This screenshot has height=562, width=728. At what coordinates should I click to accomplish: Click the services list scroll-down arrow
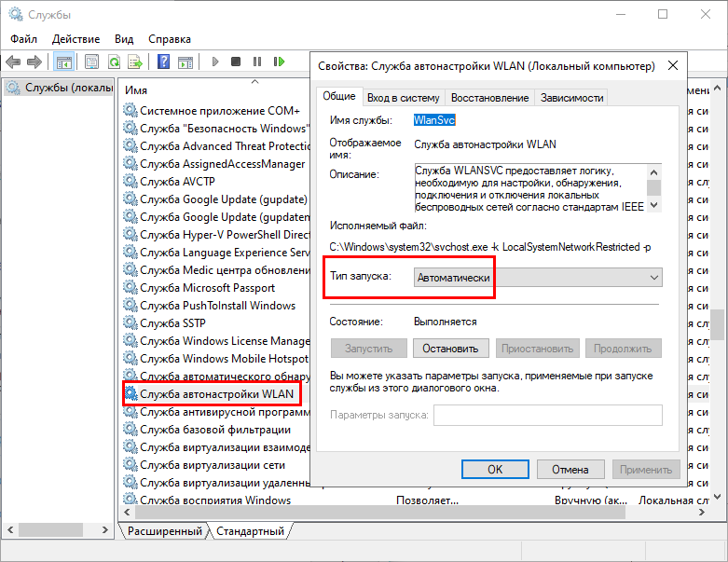coord(717,497)
